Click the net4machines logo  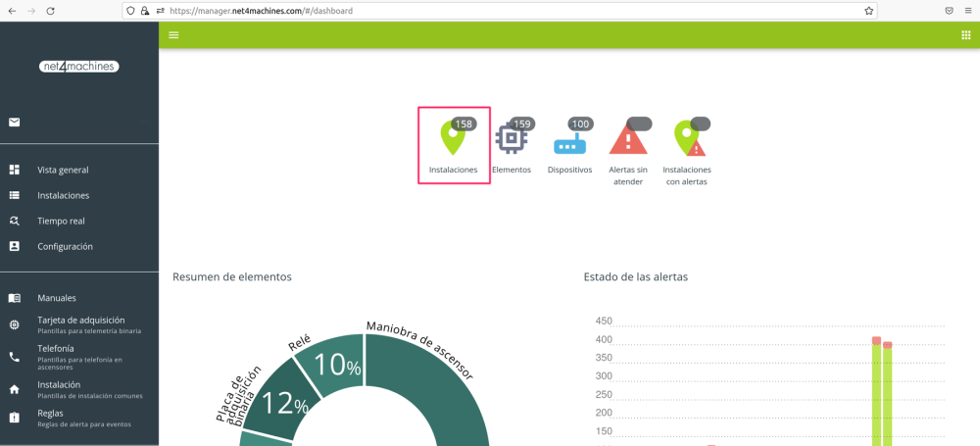(x=78, y=67)
